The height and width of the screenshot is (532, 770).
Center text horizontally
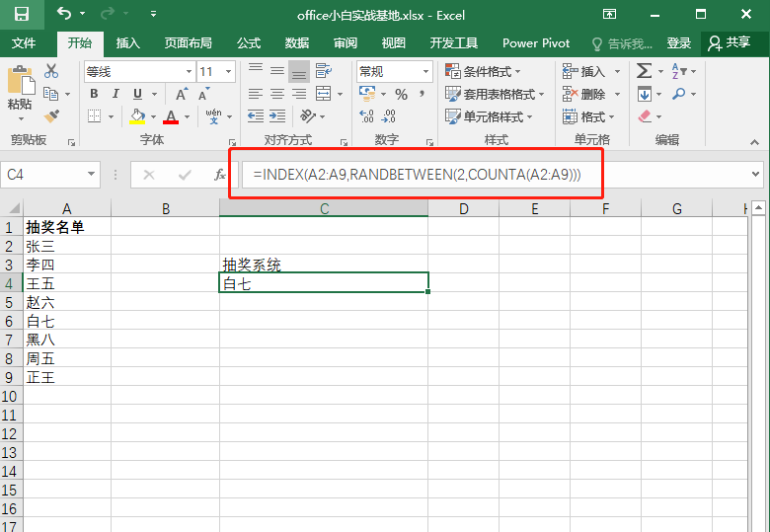pyautogui.click(x=277, y=93)
